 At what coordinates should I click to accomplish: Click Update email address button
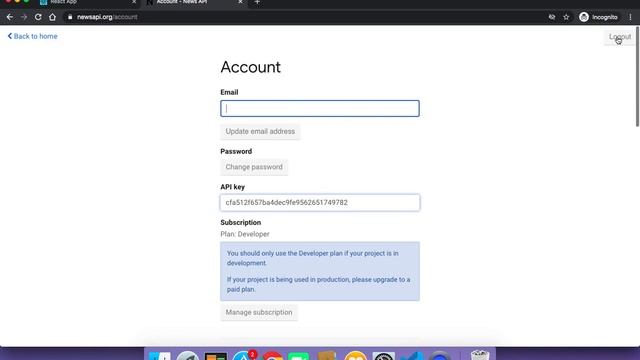tap(260, 131)
